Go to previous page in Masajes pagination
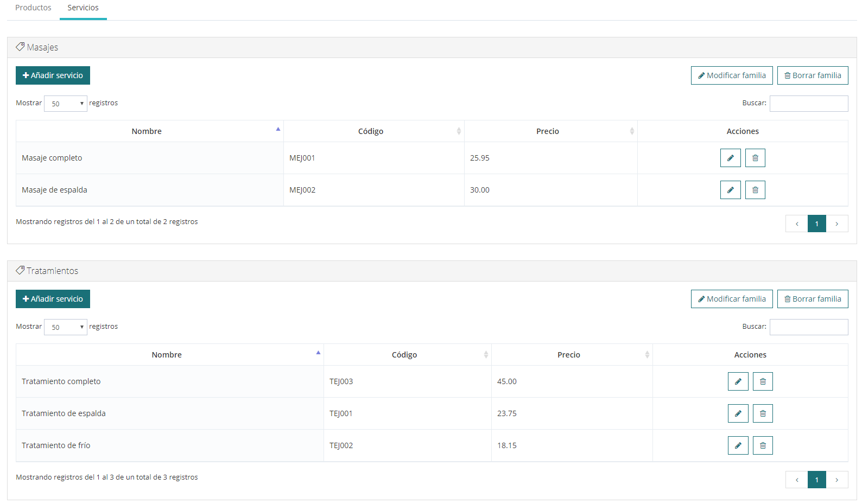This screenshot has width=862, height=504. click(x=796, y=224)
